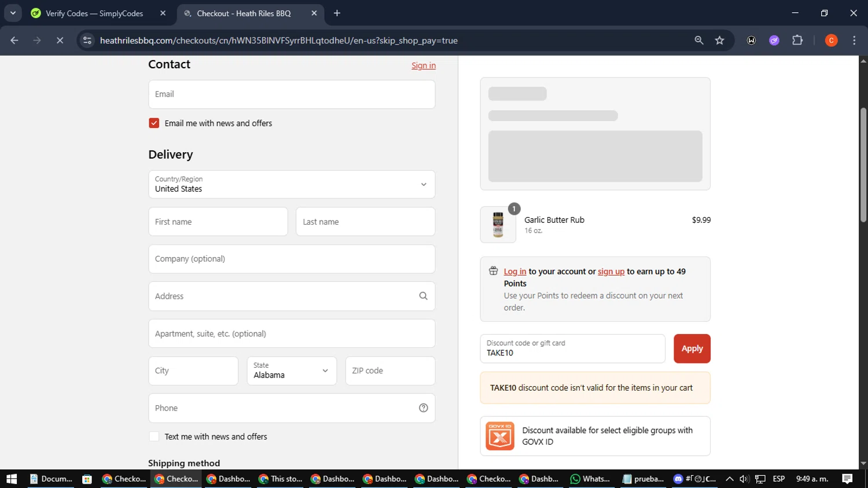Check Text me with news and offers
The height and width of the screenshot is (488, 868).
pos(154,436)
